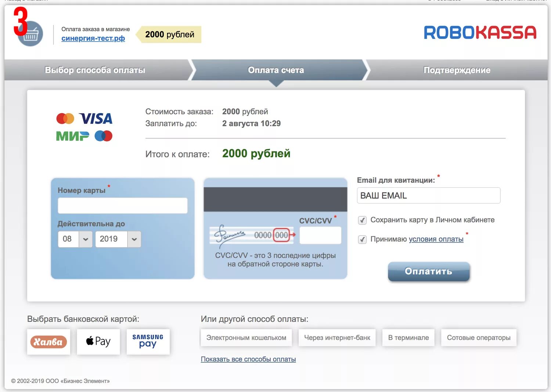Click the orange Mastercard logo beside VISA
551x392 pixels.
(65, 119)
